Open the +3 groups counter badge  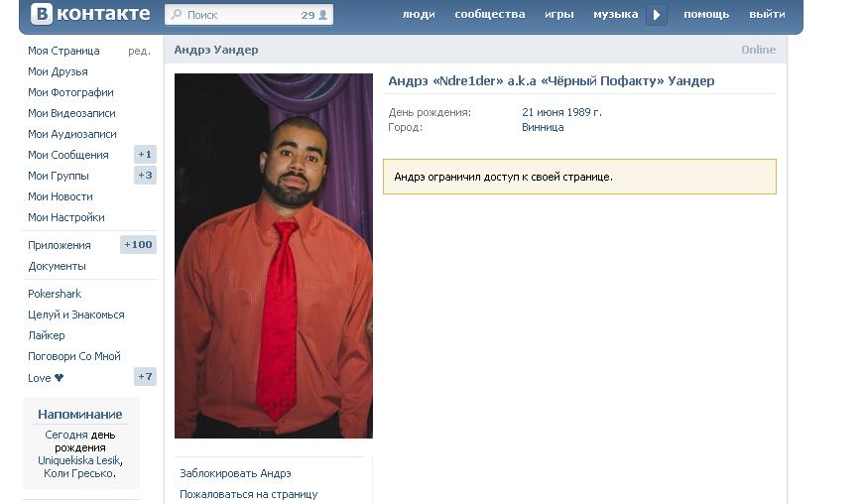click(x=145, y=176)
